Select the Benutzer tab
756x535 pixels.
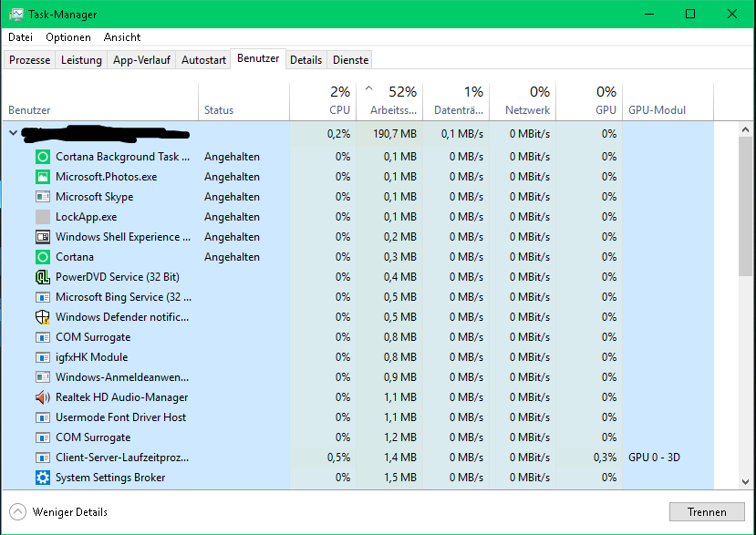[258, 58]
